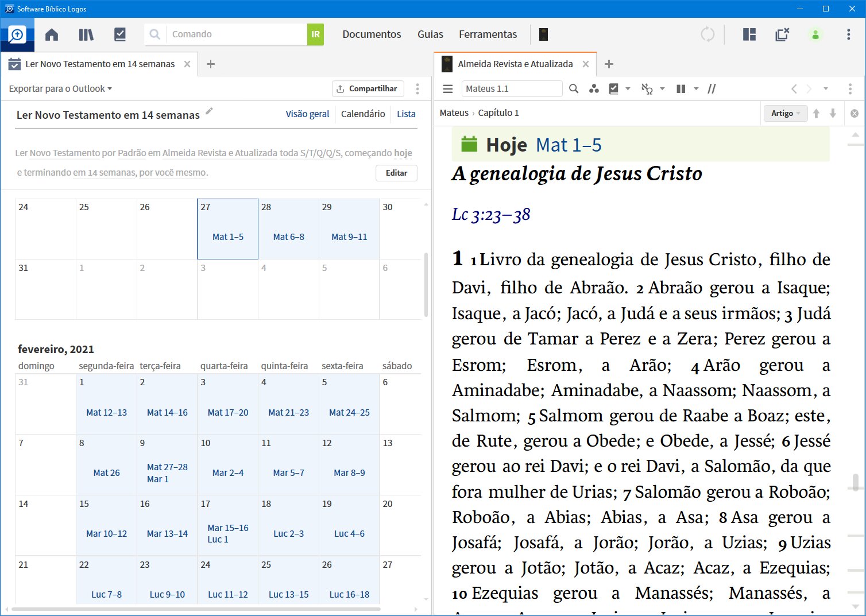Click the green calendar icon beside Hoje
Viewport: 866px width, 616px height.
pos(469,144)
